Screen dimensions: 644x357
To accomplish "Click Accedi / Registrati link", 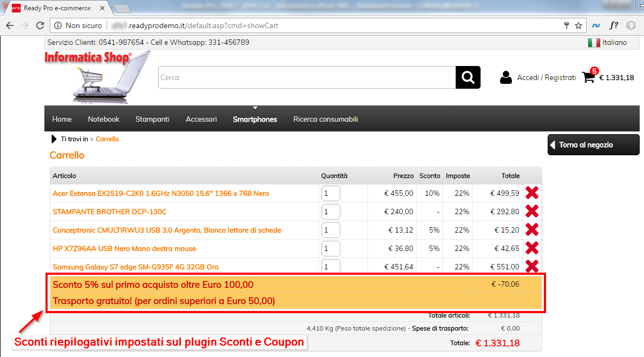I will pos(546,77).
